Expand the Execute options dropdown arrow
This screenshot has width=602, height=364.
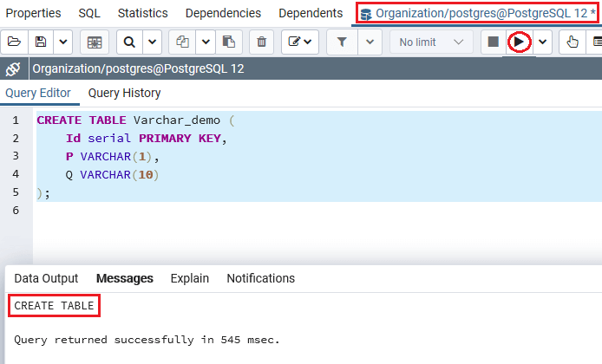coord(542,42)
